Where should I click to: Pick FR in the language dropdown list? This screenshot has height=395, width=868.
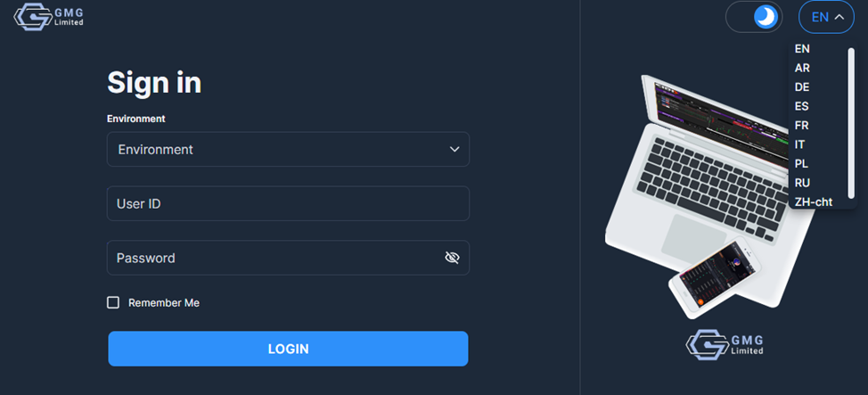click(x=801, y=126)
